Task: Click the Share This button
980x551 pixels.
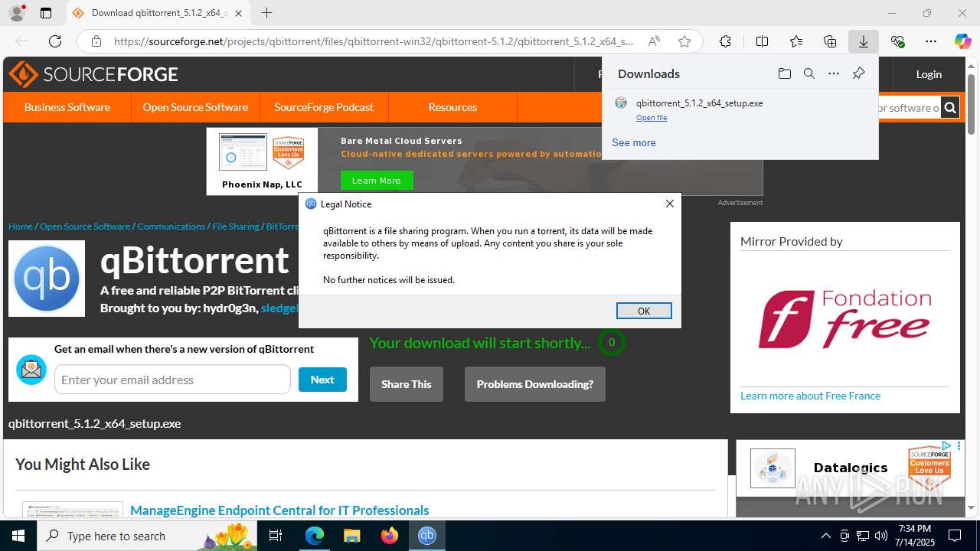Action: 407,384
